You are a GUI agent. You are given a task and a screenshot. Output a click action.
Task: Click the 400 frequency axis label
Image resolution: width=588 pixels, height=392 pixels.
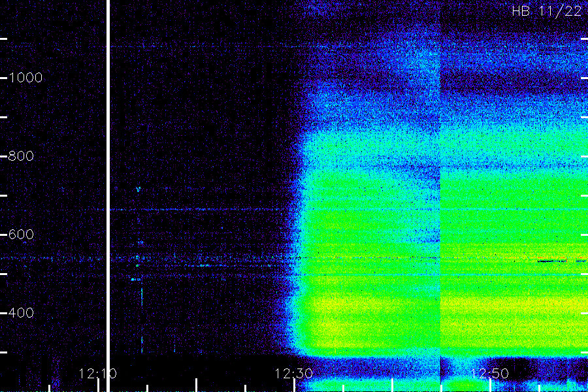click(x=21, y=313)
